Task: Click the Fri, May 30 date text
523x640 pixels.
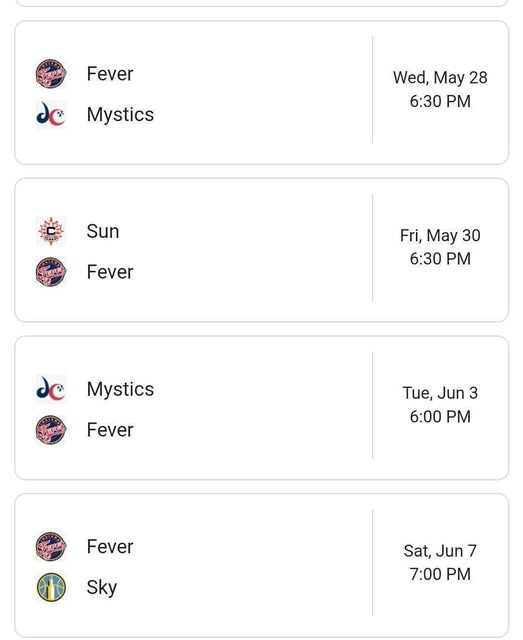Action: point(440,236)
